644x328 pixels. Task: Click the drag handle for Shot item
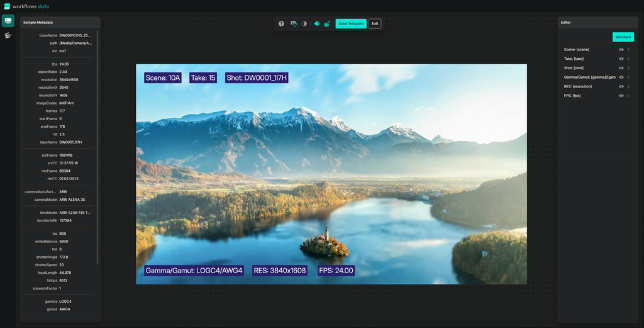click(x=628, y=68)
